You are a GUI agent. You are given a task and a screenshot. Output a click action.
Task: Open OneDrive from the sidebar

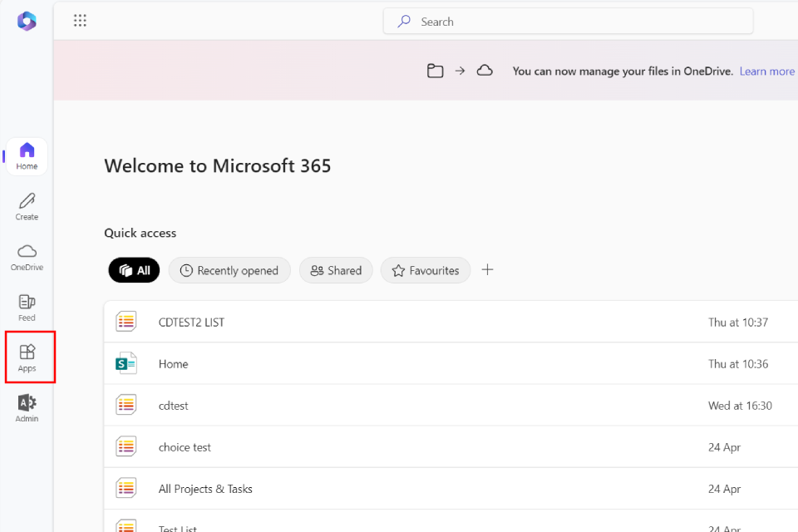pos(27,257)
